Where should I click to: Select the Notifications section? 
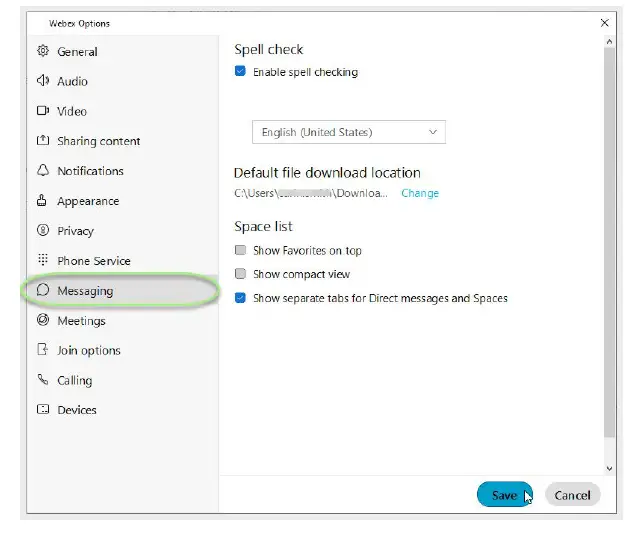[x=90, y=171]
